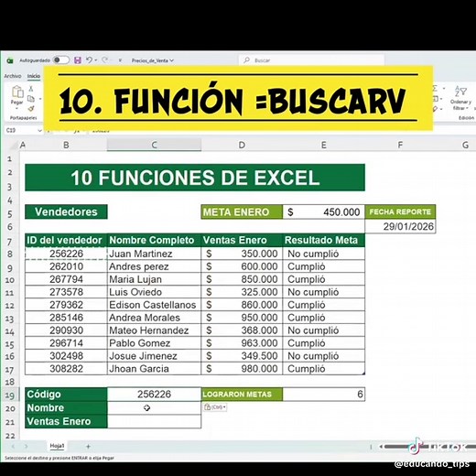Click the Buscar search box

pyautogui.click(x=311, y=60)
